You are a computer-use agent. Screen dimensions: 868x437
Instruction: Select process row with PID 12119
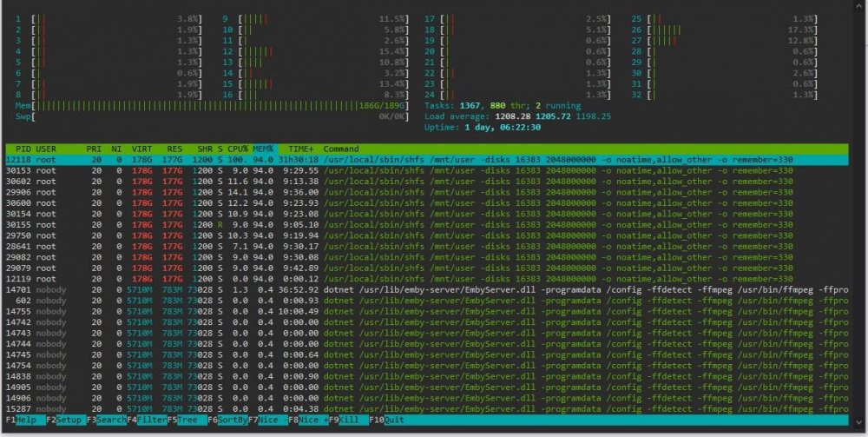click(x=426, y=279)
